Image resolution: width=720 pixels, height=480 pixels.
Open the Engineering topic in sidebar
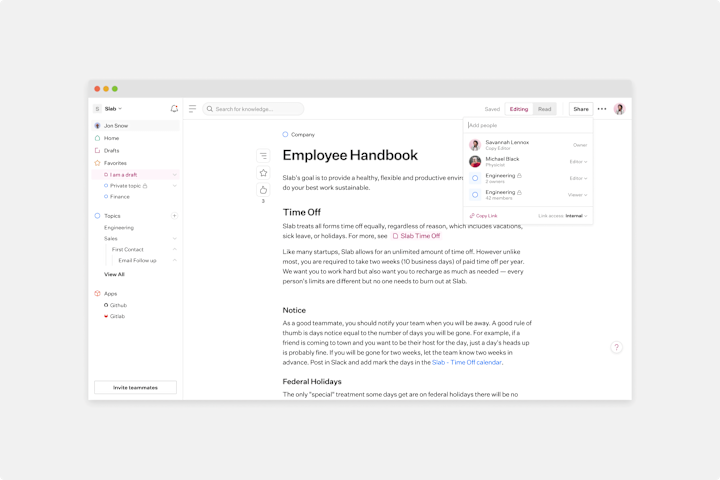tap(119, 227)
